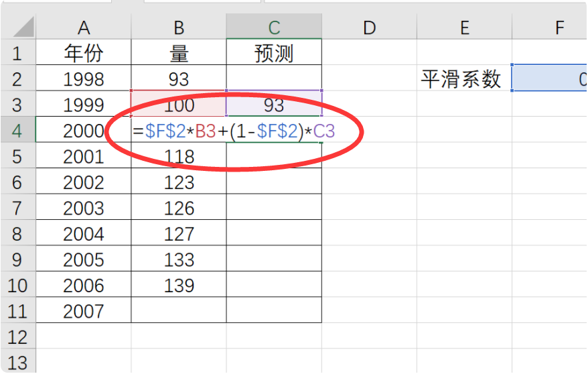
Task: Select row 8 header
Action: [x=18, y=233]
